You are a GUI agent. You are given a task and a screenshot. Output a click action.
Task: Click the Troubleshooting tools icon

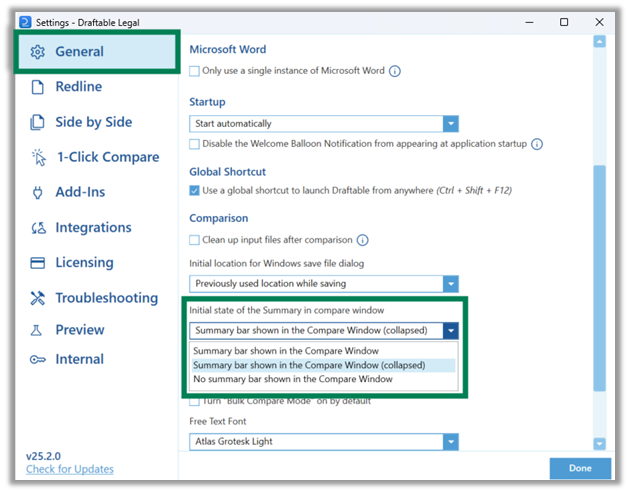pos(38,298)
